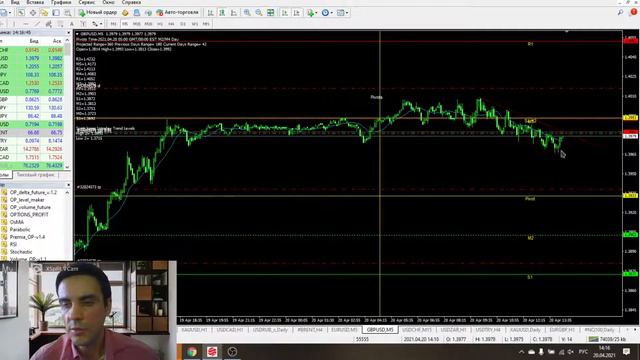This screenshot has width=640, height=360.
Task: Show the Navigator panel via toolbar icon
Action: [x=44, y=13]
